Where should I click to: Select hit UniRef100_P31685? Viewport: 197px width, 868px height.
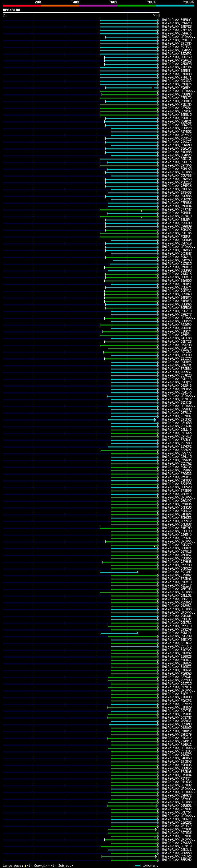[176, 423]
